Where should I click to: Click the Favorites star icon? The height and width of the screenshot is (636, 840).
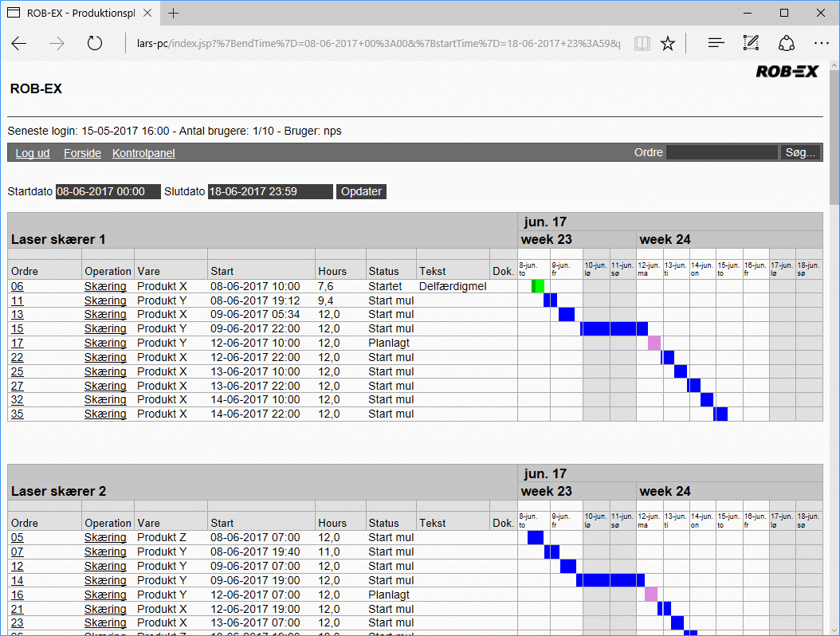pyautogui.click(x=668, y=44)
